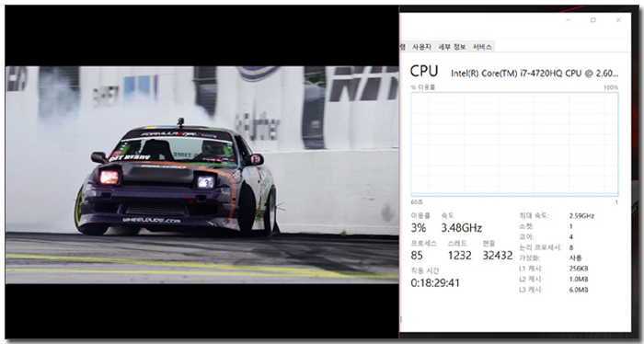Click the 3% utilization value
The image size is (644, 344).
pyautogui.click(x=419, y=228)
